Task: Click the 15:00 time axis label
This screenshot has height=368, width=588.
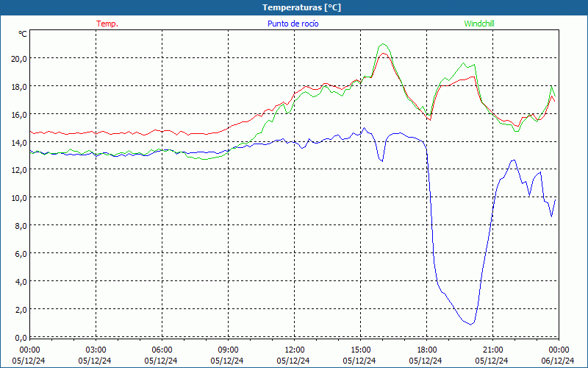Action: tap(360, 350)
